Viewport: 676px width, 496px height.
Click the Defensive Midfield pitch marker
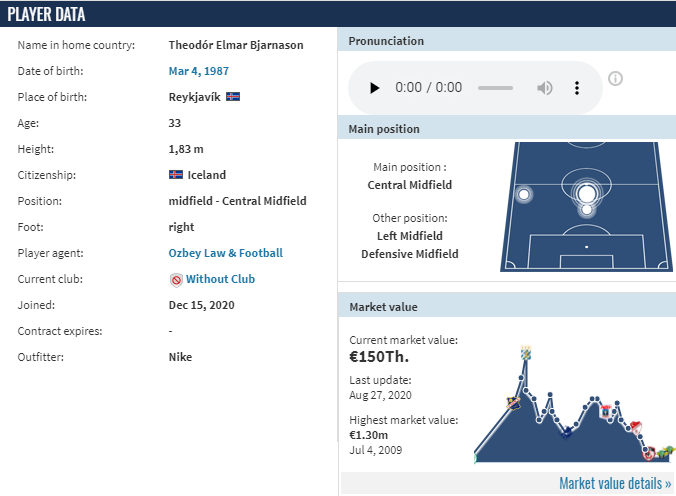tap(587, 210)
